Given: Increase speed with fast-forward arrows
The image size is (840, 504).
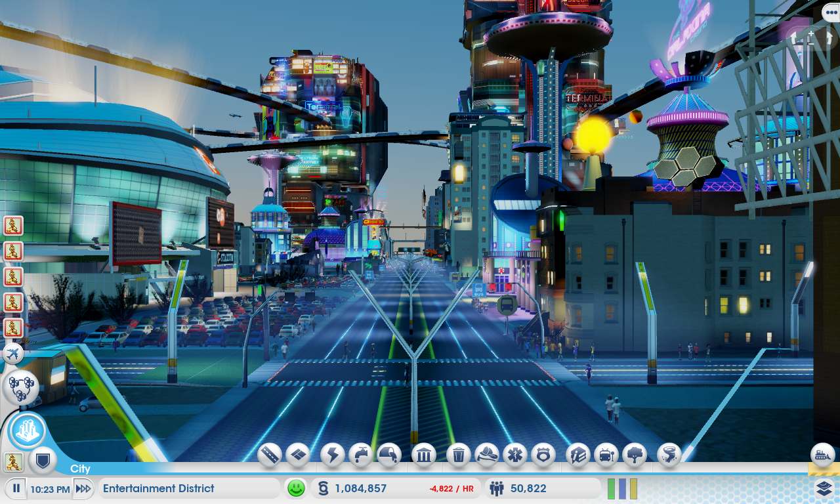Looking at the screenshot, I should 83,488.
